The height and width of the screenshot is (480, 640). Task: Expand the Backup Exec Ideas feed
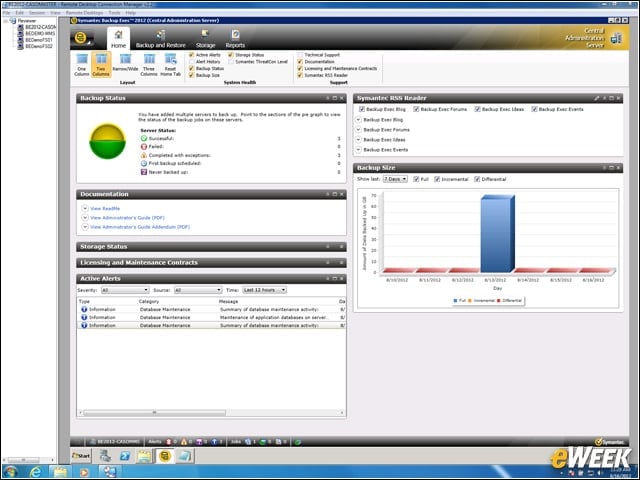(358, 140)
